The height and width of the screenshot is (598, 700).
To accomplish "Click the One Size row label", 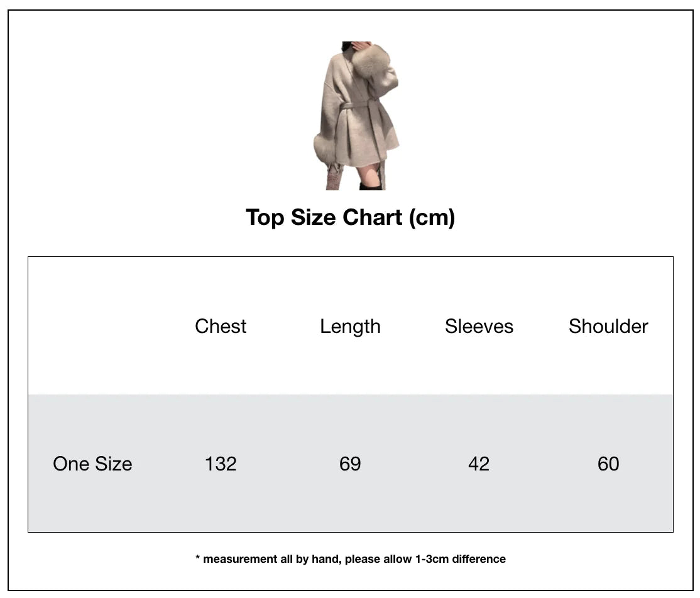I will 92,464.
